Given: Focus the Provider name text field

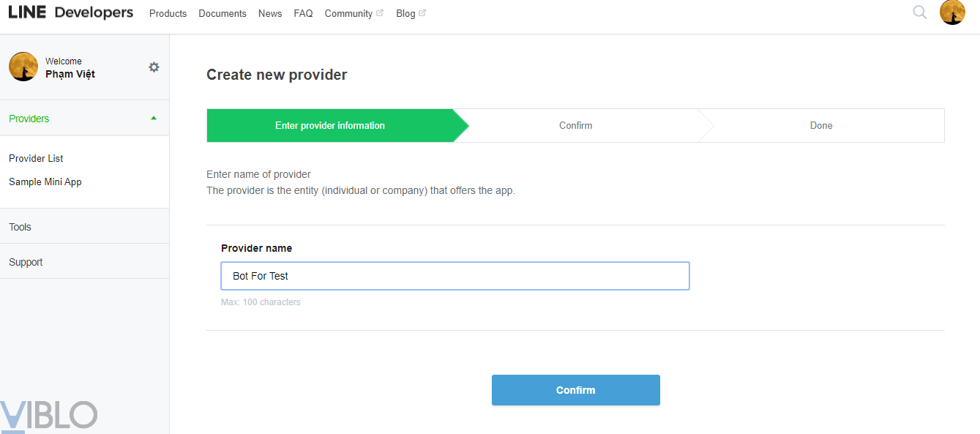Looking at the screenshot, I should click(455, 276).
